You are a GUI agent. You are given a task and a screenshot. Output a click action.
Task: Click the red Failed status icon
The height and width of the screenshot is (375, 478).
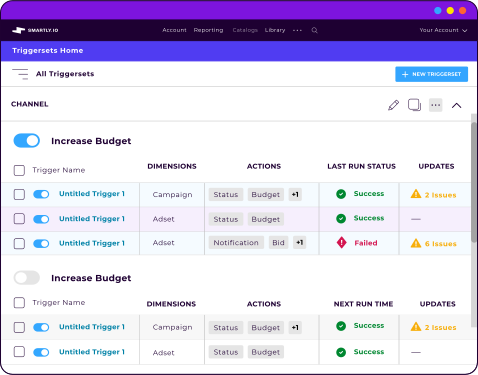342,243
